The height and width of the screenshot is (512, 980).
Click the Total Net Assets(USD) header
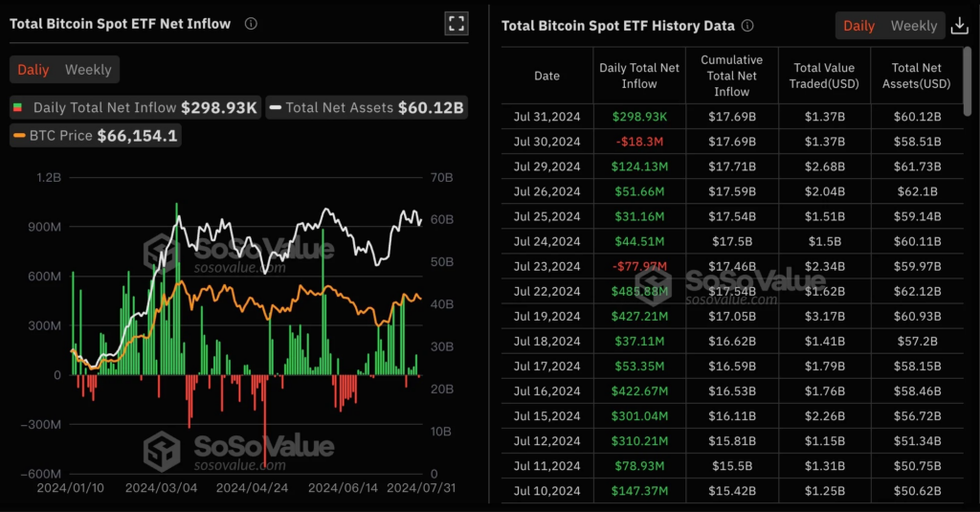pyautogui.click(x=916, y=76)
